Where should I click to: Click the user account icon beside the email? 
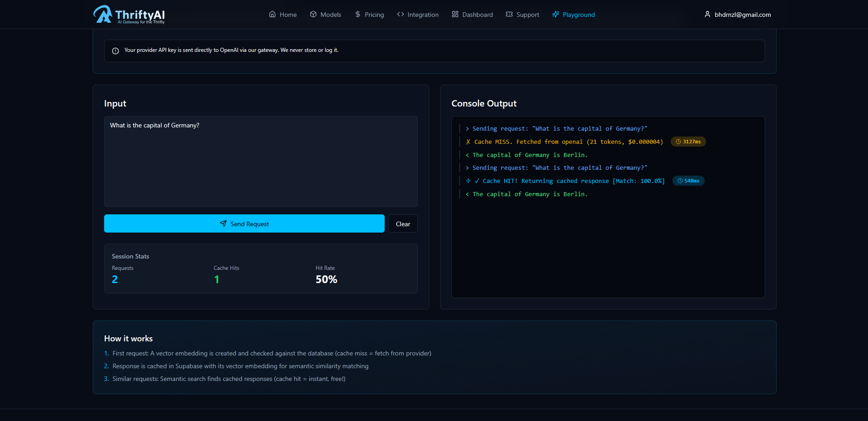pos(707,14)
